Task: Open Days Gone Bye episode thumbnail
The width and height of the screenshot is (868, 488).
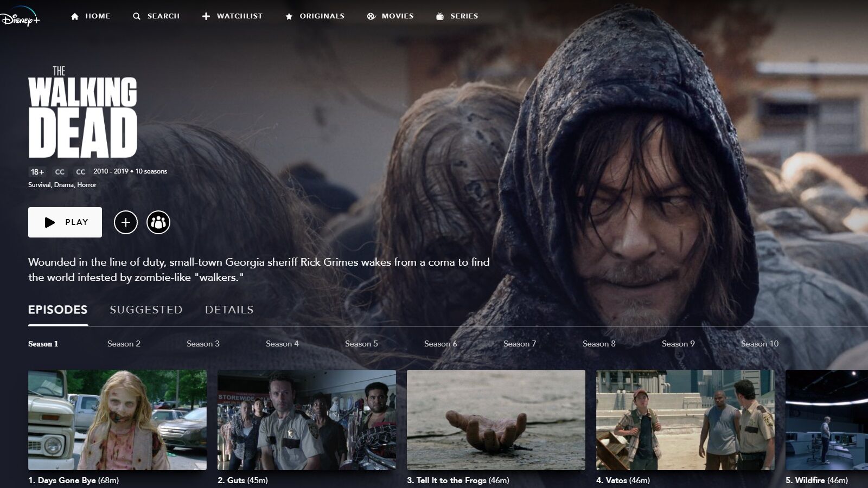Action: click(x=117, y=420)
